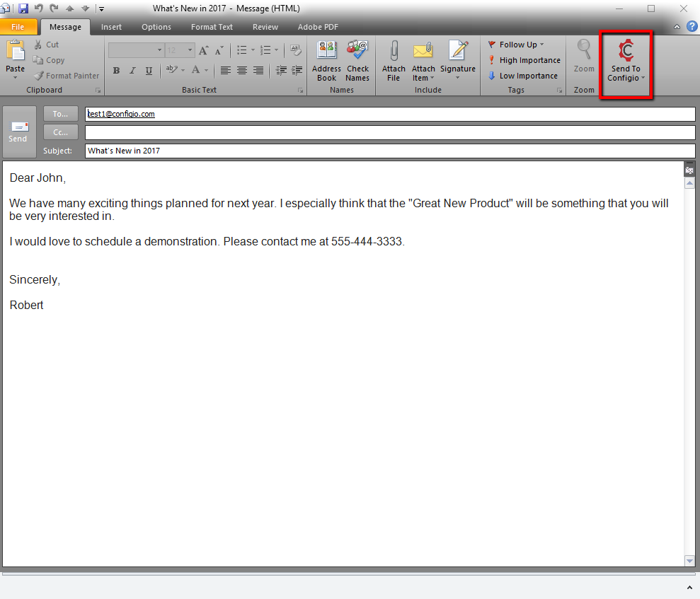
Task: Open the Follow Up dropdown
Action: point(516,45)
